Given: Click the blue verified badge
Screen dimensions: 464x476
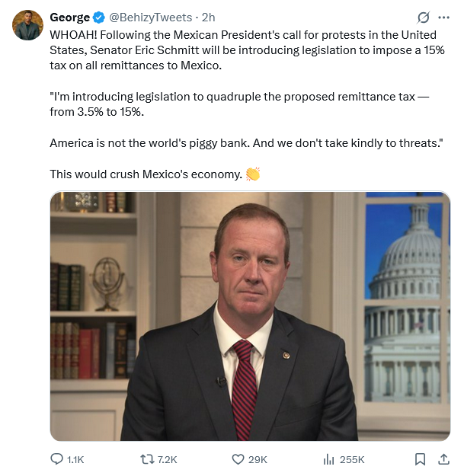Looking at the screenshot, I should [x=98, y=17].
